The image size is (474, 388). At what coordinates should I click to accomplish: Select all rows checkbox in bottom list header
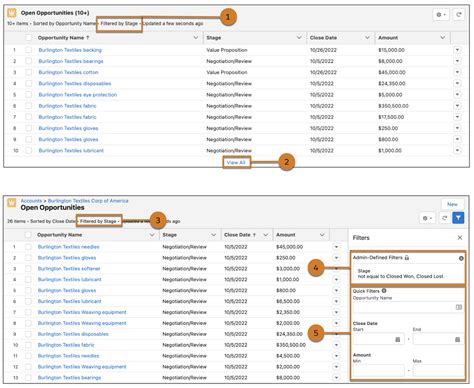(28, 235)
